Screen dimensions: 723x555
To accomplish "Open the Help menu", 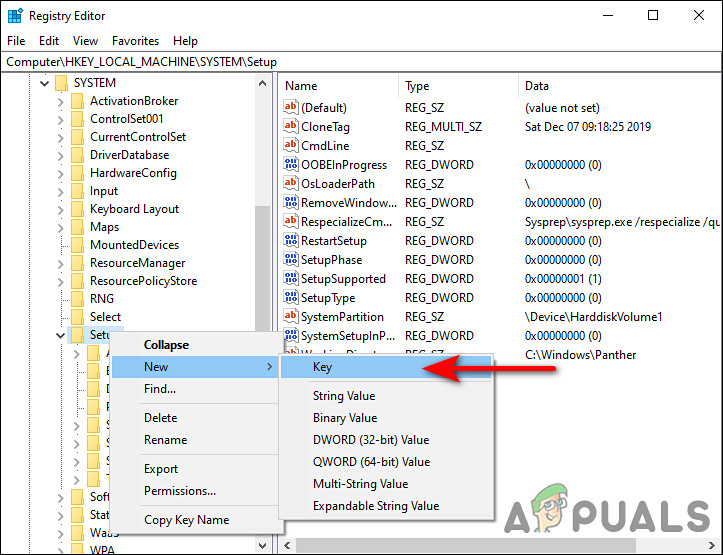I will click(x=185, y=41).
